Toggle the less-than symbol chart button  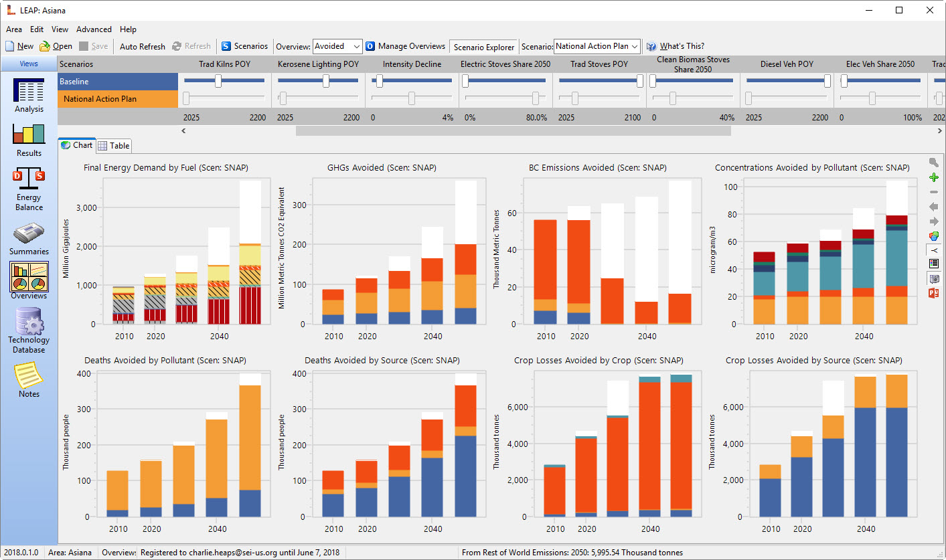[934, 250]
